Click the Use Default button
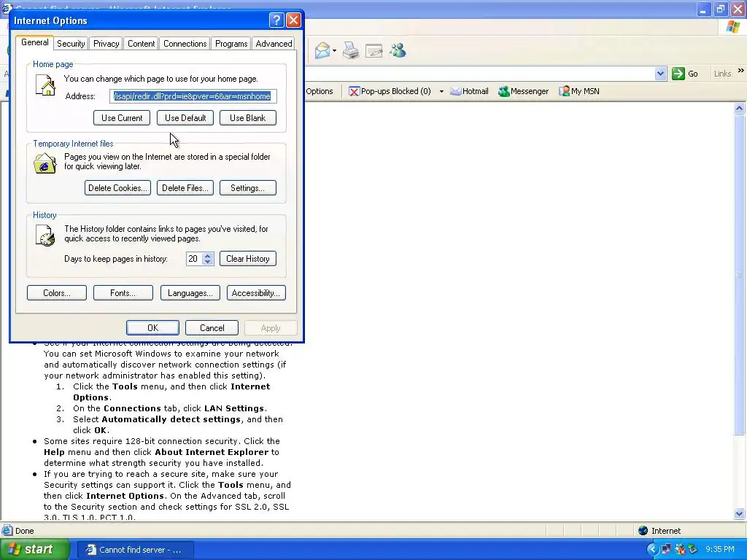This screenshot has width=747, height=560. (x=185, y=117)
